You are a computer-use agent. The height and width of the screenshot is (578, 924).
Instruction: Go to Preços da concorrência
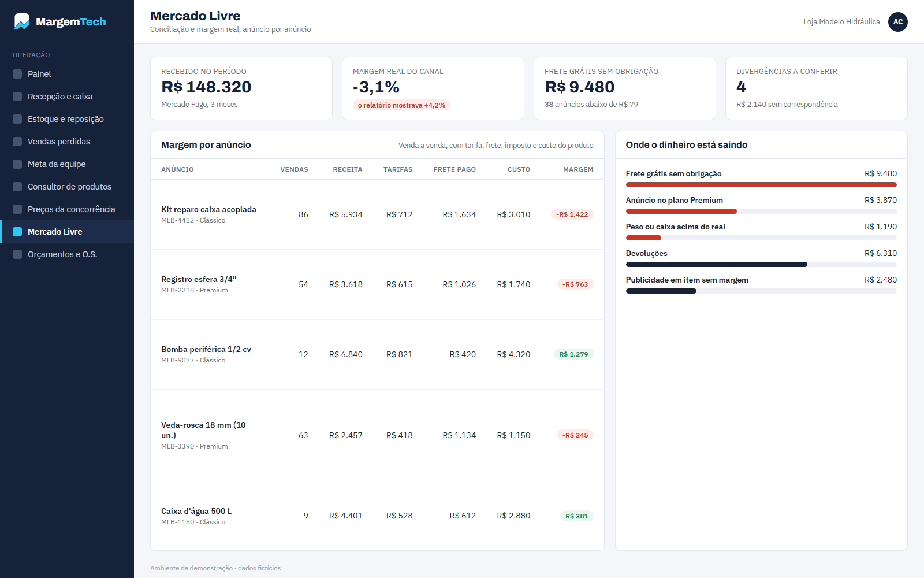(67, 209)
